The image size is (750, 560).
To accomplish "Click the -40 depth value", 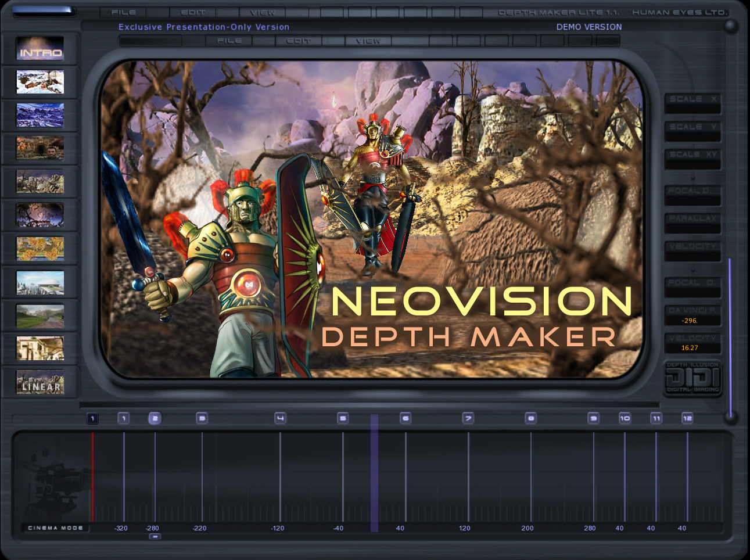I will tap(338, 528).
